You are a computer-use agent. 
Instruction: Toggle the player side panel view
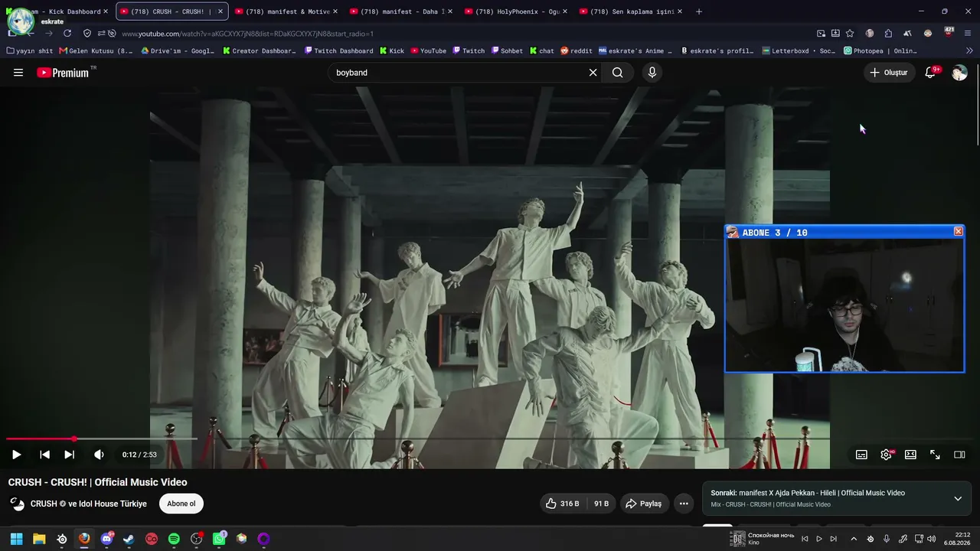tap(959, 455)
